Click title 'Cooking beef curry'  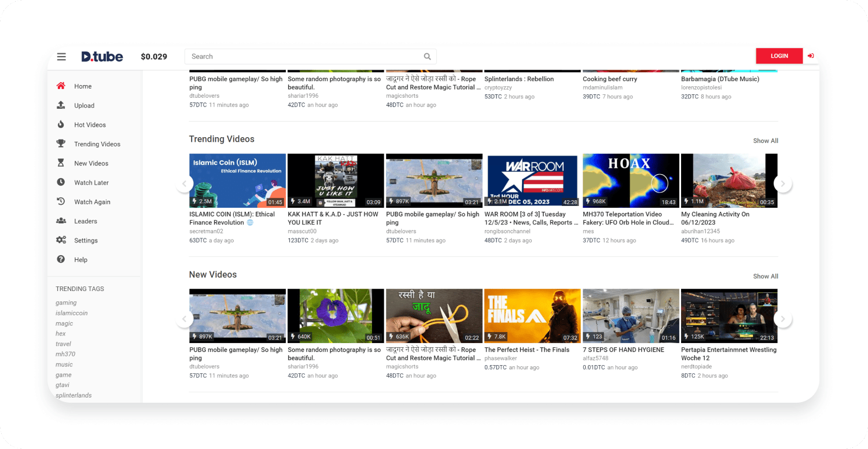[610, 79]
